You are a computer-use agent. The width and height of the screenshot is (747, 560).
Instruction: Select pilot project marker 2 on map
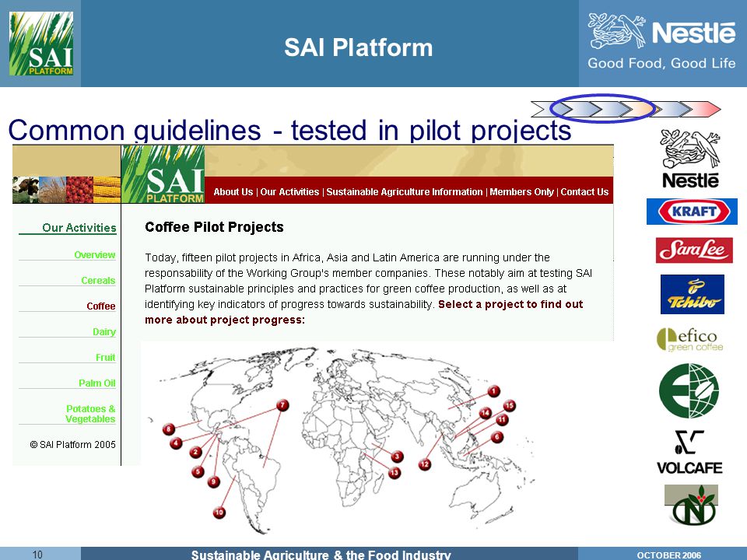[x=195, y=452]
